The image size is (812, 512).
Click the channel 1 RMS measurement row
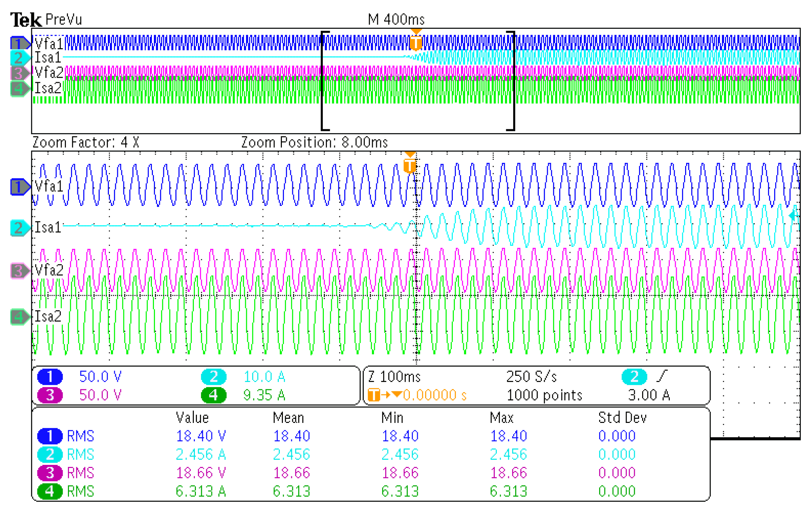(x=80, y=436)
